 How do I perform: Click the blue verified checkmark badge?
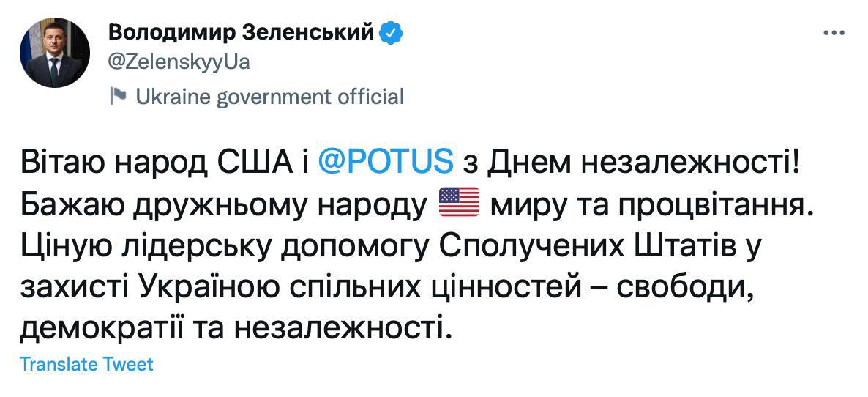391,33
